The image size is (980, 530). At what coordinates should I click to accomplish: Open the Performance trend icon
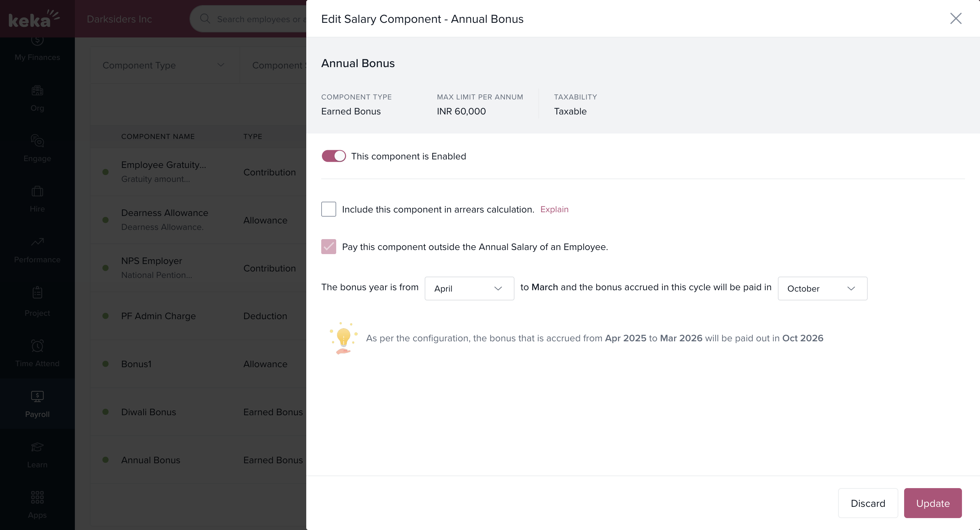pyautogui.click(x=37, y=242)
